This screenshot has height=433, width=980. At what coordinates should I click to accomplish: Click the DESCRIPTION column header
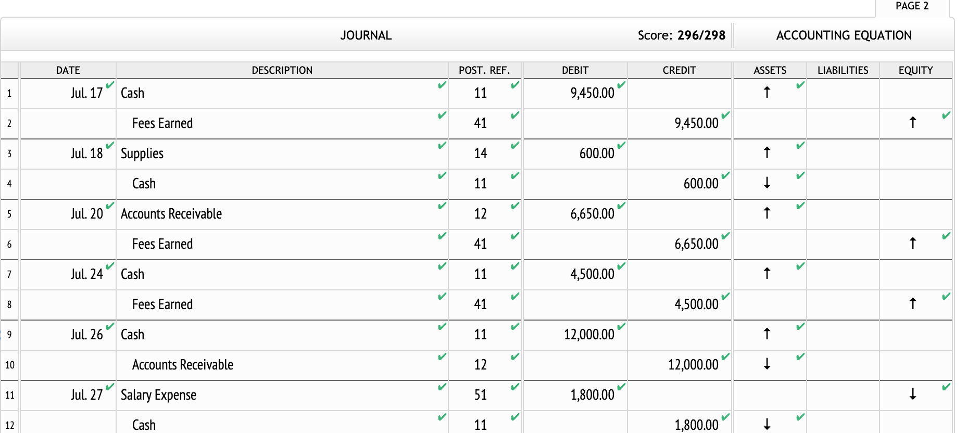(282, 70)
